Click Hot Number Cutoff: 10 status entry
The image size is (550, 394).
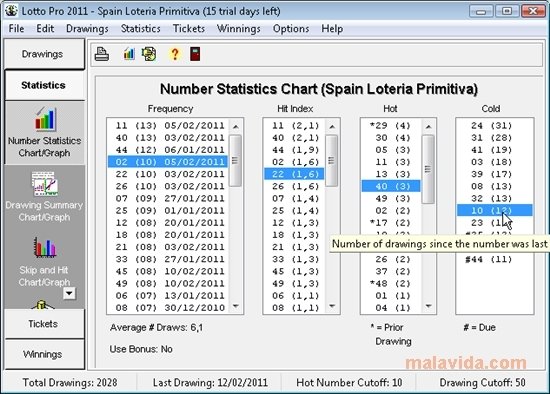coord(349,382)
